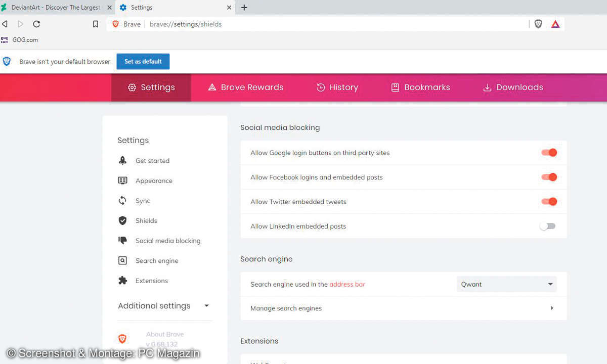607x364 pixels.
Task: Click the Extensions puzzle piece icon
Action: pos(122,281)
